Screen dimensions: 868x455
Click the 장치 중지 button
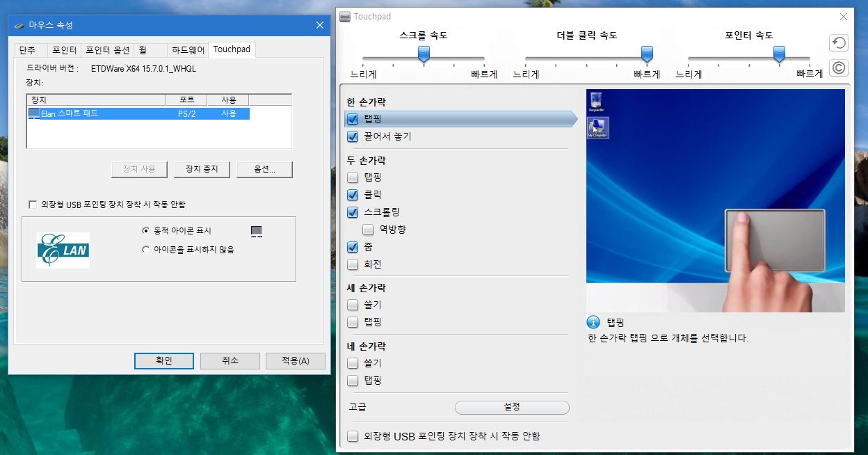[x=202, y=169]
